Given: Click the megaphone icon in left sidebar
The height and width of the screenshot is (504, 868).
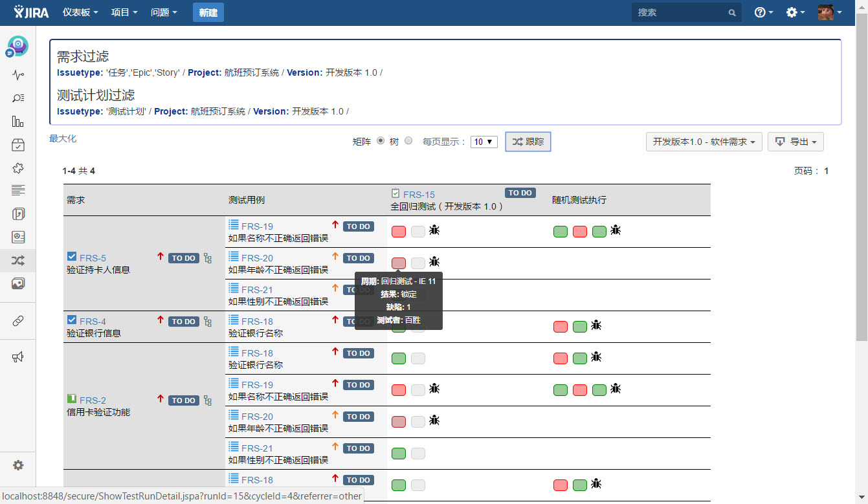Looking at the screenshot, I should (x=18, y=357).
